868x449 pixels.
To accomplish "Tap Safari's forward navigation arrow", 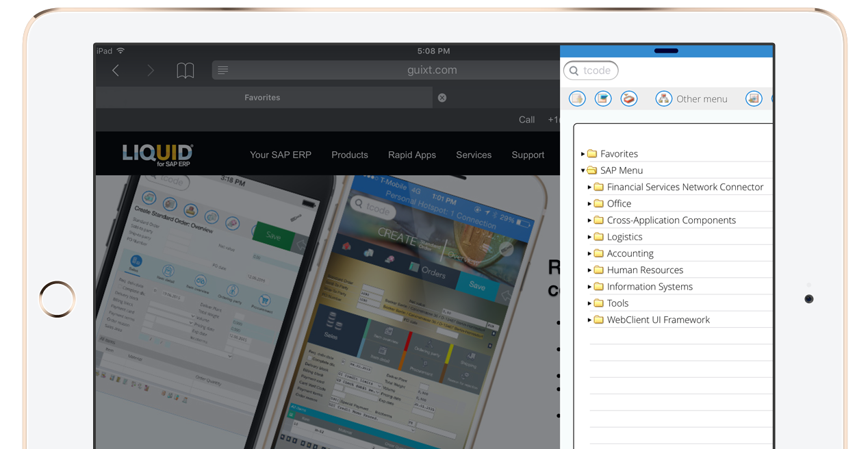I will coord(151,70).
